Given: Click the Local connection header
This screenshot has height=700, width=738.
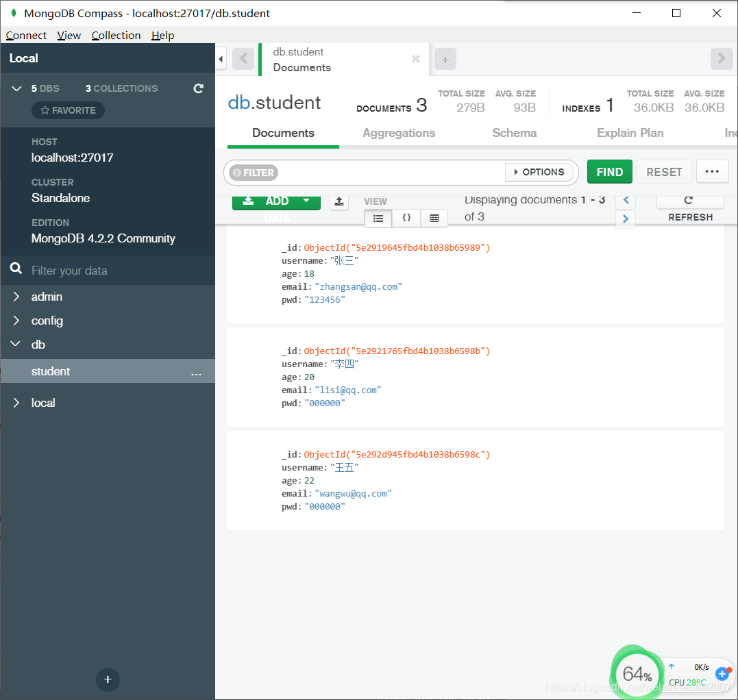Looking at the screenshot, I should 108,58.
